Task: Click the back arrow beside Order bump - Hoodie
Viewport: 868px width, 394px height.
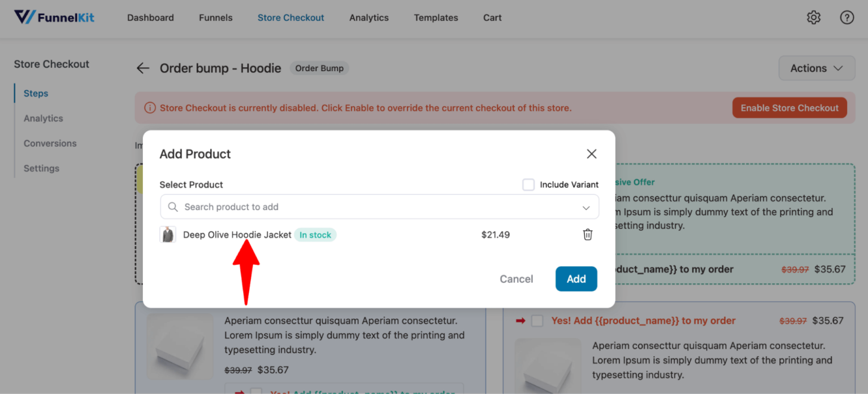Action: [142, 68]
